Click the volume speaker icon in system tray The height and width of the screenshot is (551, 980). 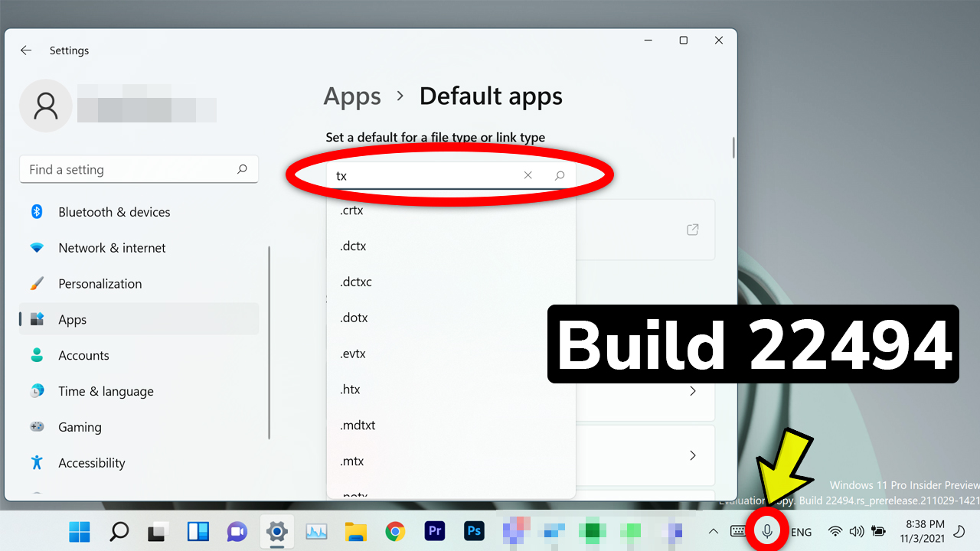[x=856, y=531]
